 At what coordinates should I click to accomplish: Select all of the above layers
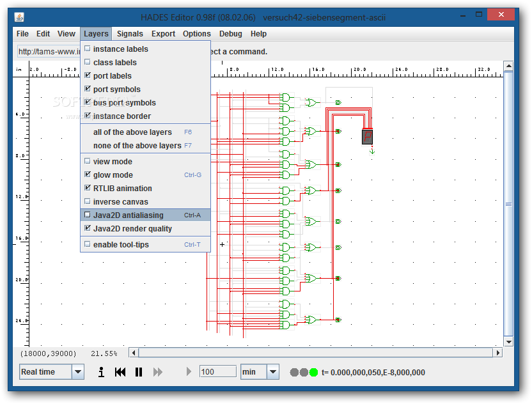[146, 132]
